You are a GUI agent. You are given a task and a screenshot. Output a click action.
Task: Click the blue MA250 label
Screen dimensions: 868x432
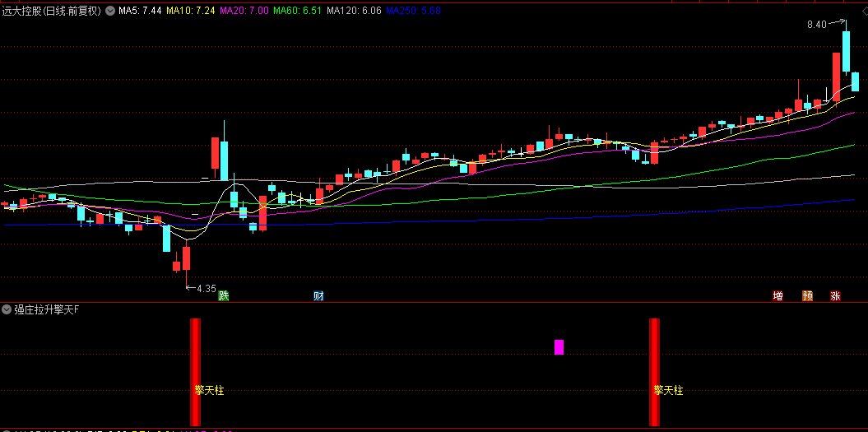click(413, 11)
